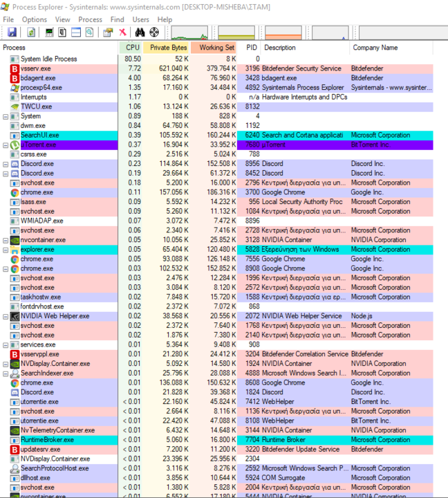Click the NVIDIA icon beside nvcontainer.exe
Screen dimensions: 448x498
tap(15, 240)
